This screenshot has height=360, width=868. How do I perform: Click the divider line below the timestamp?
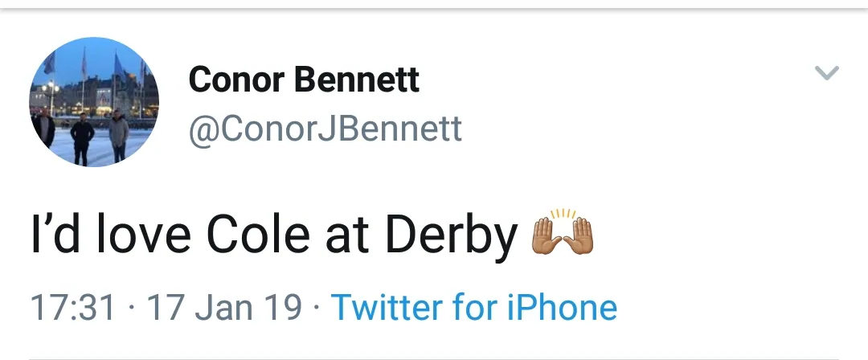[x=434, y=358]
